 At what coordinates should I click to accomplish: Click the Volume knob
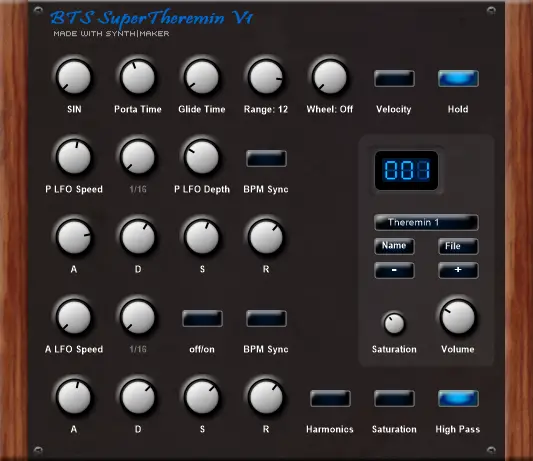(x=458, y=317)
